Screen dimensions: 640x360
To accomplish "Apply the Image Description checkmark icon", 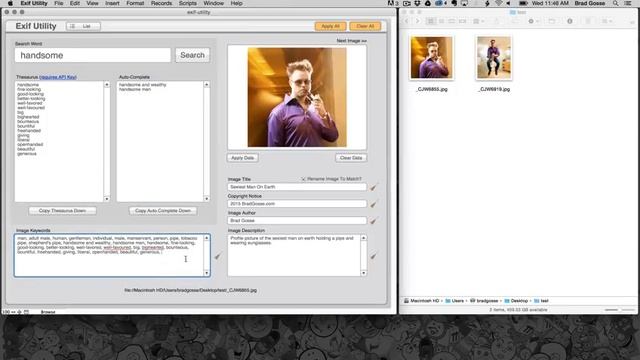I will (x=373, y=256).
